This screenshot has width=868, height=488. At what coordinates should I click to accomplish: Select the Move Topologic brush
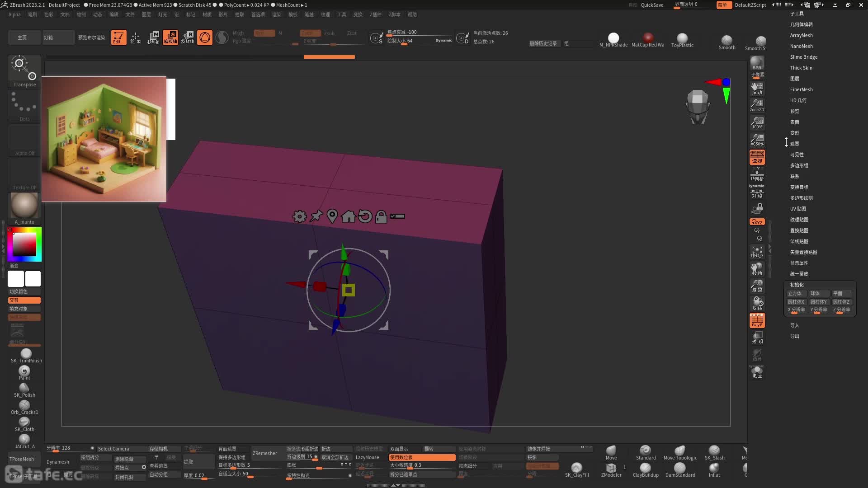680,453
